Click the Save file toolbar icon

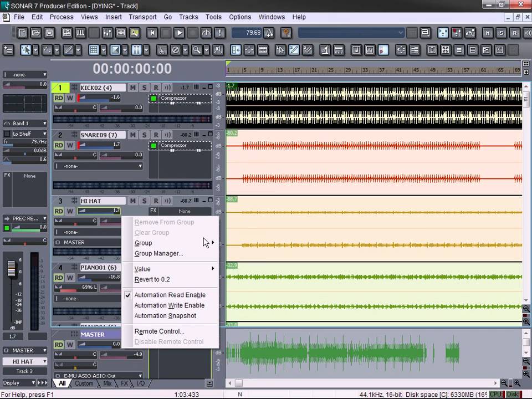(49, 33)
